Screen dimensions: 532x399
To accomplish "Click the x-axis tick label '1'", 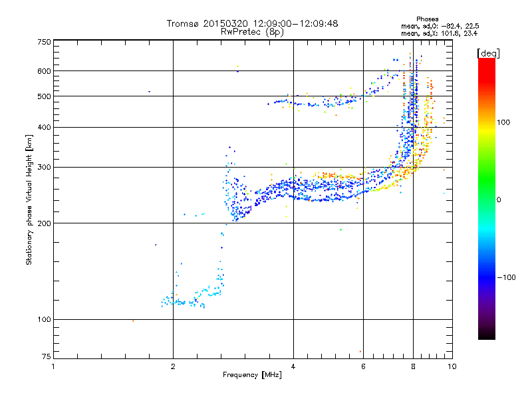I will (x=53, y=366).
